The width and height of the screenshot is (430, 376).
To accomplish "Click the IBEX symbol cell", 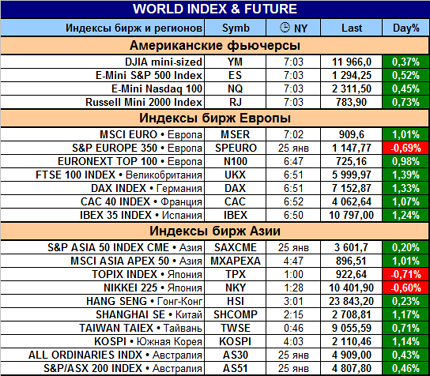I will point(235,215).
